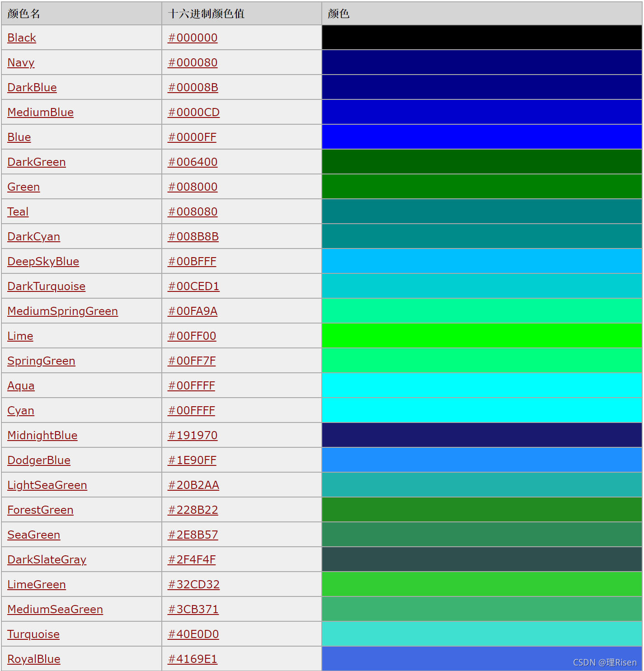This screenshot has width=644, height=671.
Task: Click hex value #0000FF
Action: click(x=193, y=137)
